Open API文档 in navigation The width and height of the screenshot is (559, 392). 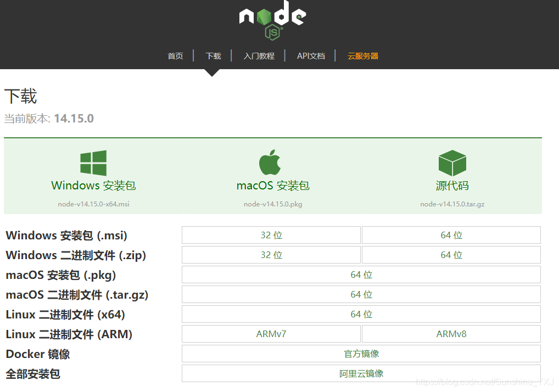point(311,56)
